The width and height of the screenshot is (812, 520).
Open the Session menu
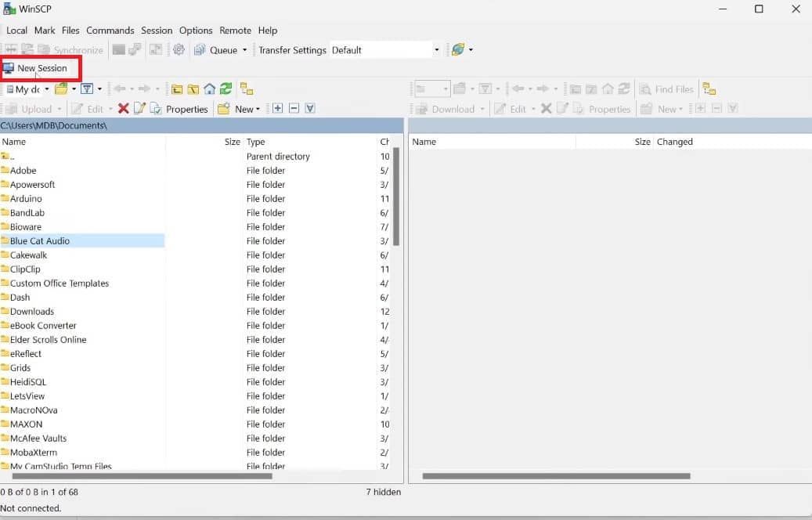tap(157, 31)
